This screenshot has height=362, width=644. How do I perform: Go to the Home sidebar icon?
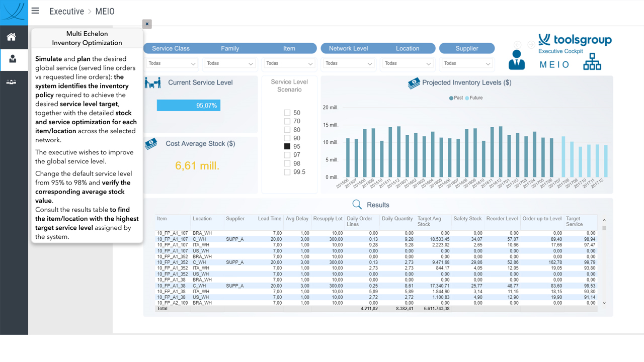[x=11, y=37]
